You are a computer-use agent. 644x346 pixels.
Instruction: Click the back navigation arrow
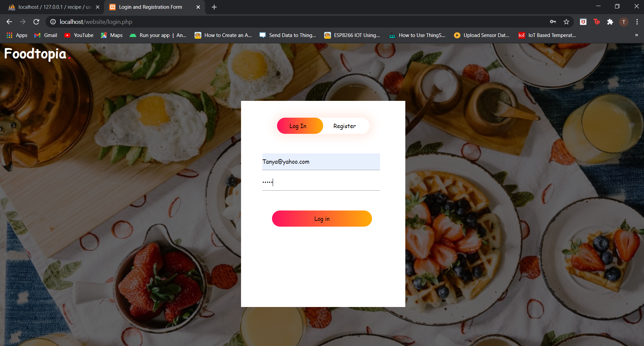click(x=9, y=22)
